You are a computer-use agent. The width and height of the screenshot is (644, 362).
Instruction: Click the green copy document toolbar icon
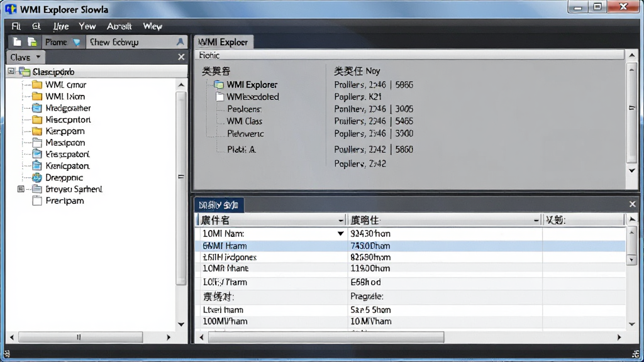(32, 42)
